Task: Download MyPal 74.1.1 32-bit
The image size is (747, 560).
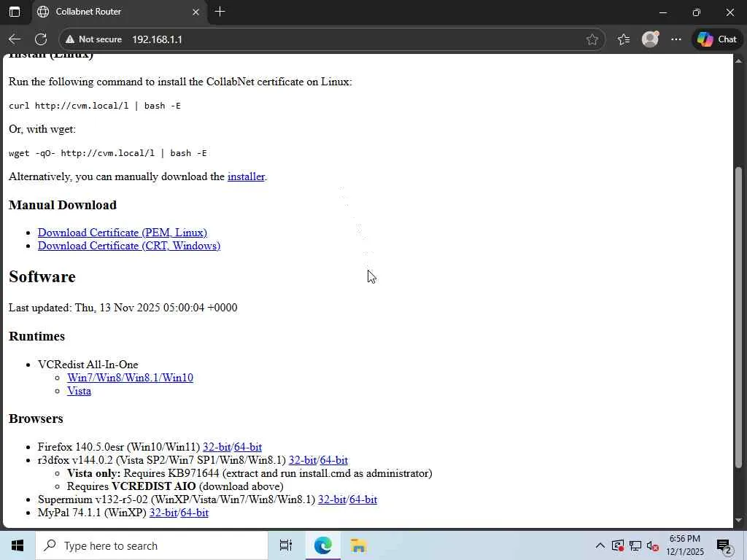Action: pyautogui.click(x=163, y=513)
